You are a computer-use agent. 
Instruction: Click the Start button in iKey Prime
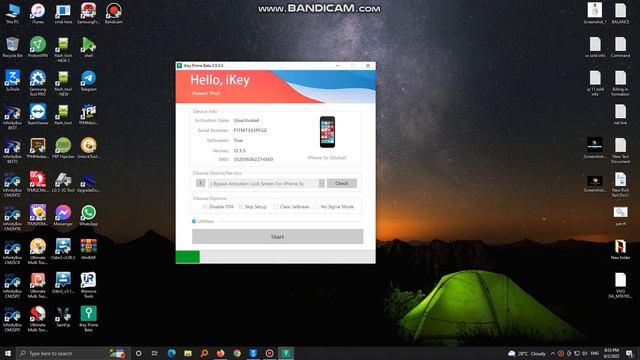(277, 236)
